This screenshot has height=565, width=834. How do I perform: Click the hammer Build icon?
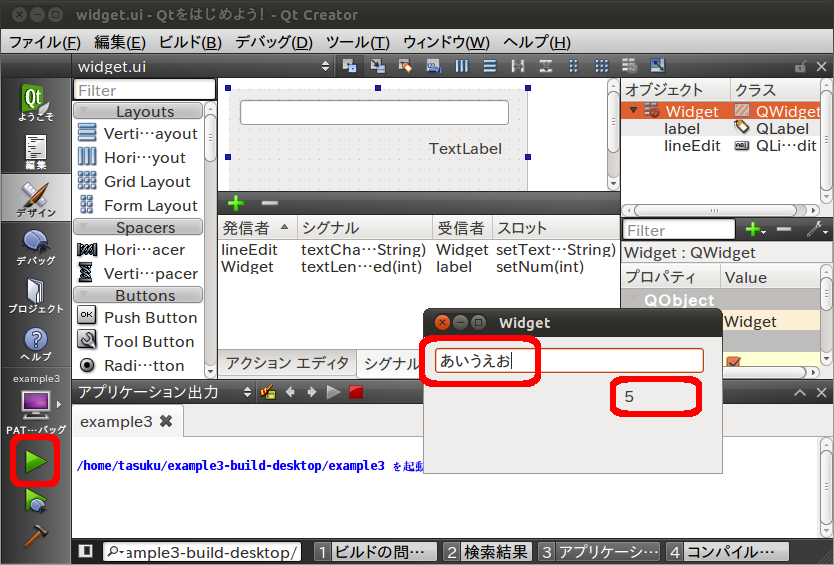pos(36,535)
